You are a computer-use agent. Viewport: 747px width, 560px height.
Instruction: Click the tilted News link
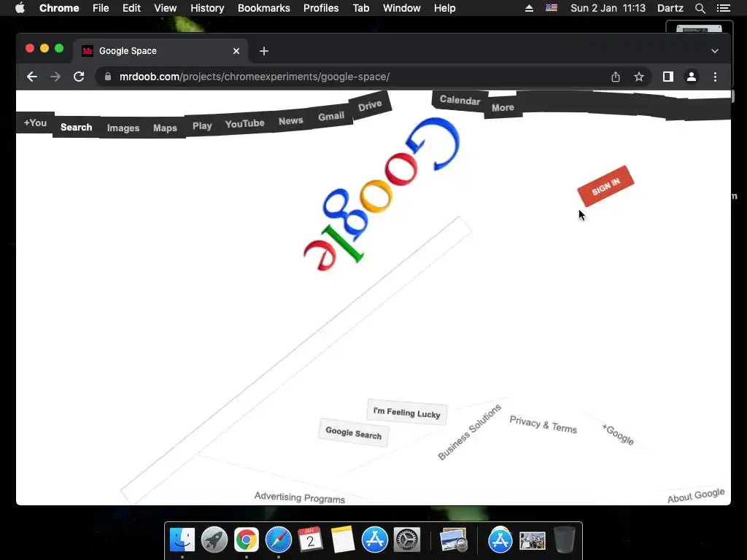click(x=290, y=121)
